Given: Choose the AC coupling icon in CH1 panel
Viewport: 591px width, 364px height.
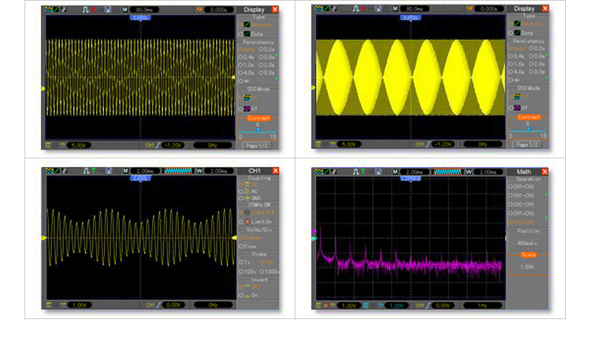Looking at the screenshot, I should click(x=246, y=191).
